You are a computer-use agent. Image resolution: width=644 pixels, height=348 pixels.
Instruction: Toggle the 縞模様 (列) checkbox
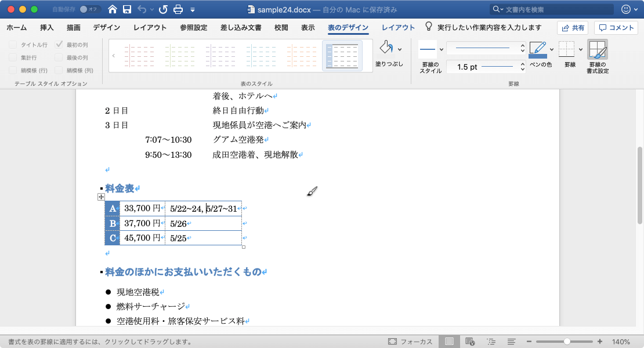pos(59,70)
